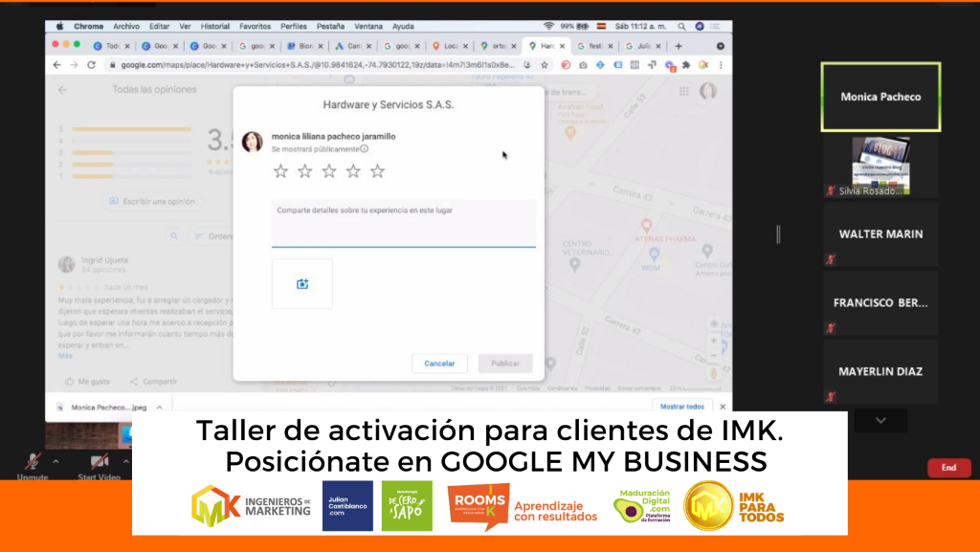Show more participants with down chevron
Screen dimensions: 980x552
pyautogui.click(x=880, y=421)
